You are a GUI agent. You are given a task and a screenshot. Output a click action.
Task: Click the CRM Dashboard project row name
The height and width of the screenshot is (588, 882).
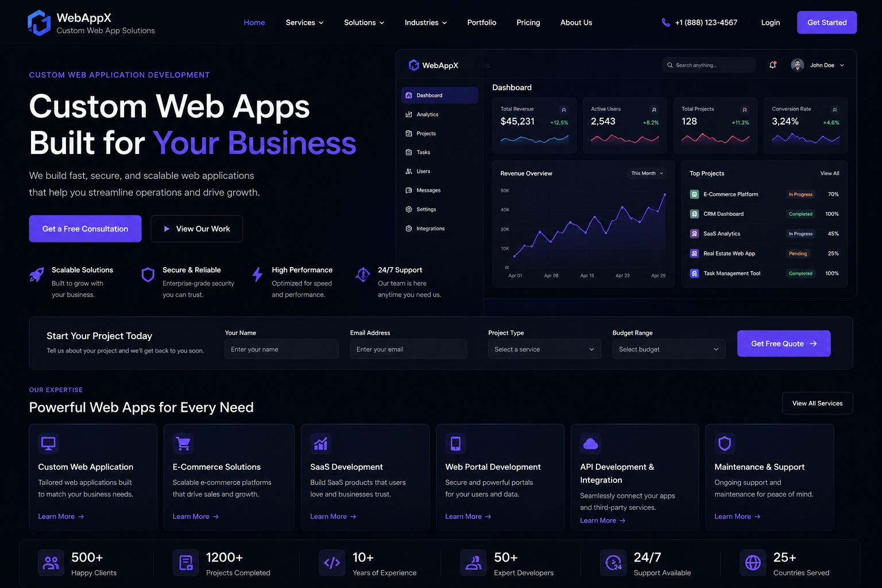pyautogui.click(x=724, y=214)
